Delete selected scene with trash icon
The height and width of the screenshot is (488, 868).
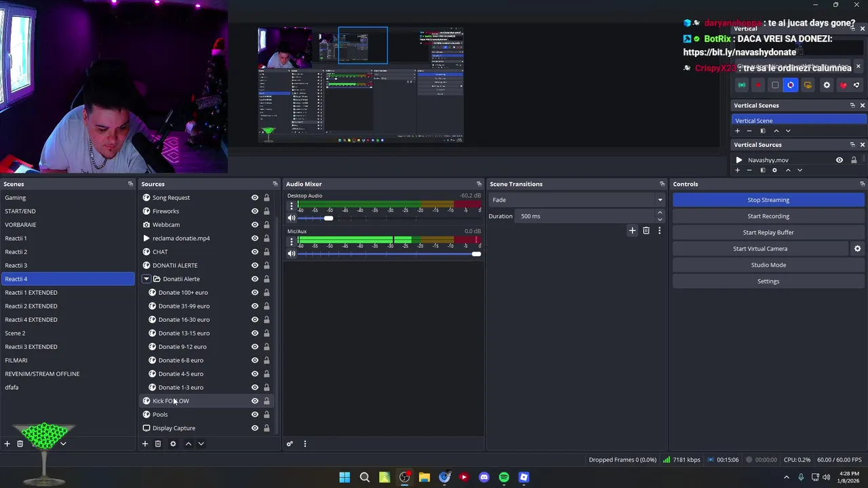tap(20, 443)
